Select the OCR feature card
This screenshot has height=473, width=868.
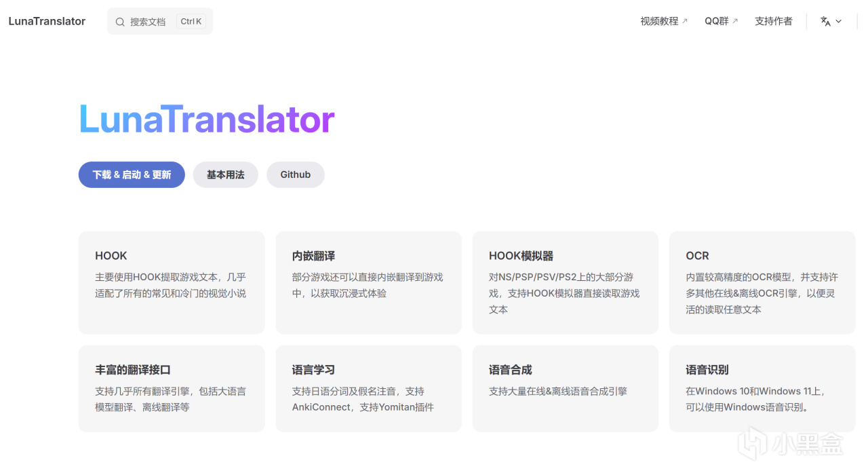[x=762, y=282]
